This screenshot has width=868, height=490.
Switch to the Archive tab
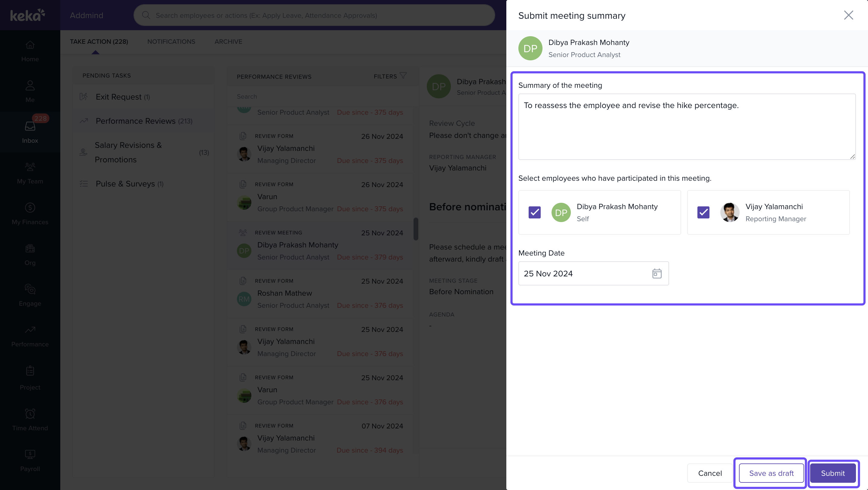(228, 41)
